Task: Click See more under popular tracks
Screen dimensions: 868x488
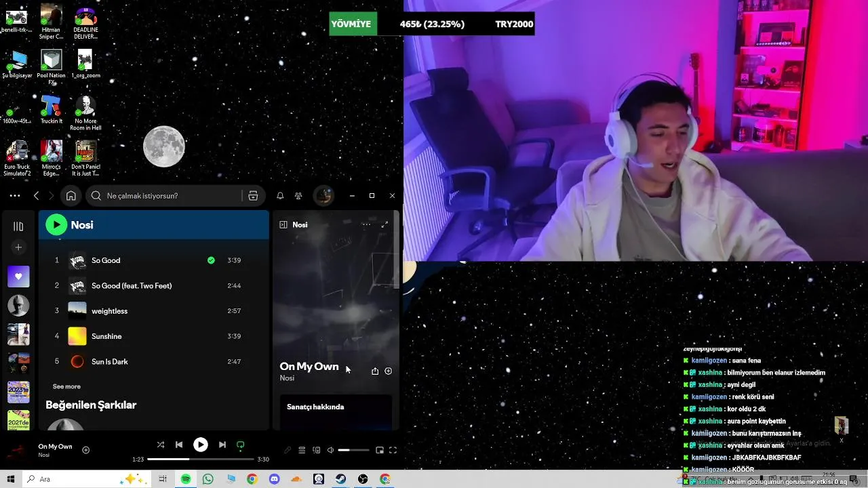Action: pyautogui.click(x=66, y=386)
